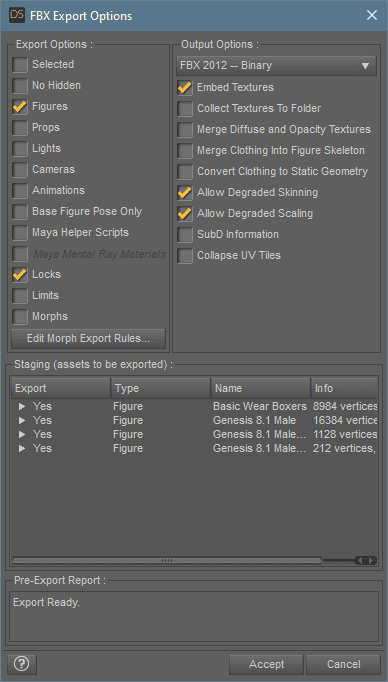Click the DS application logo in title bar
388x682 pixels.
17,16
